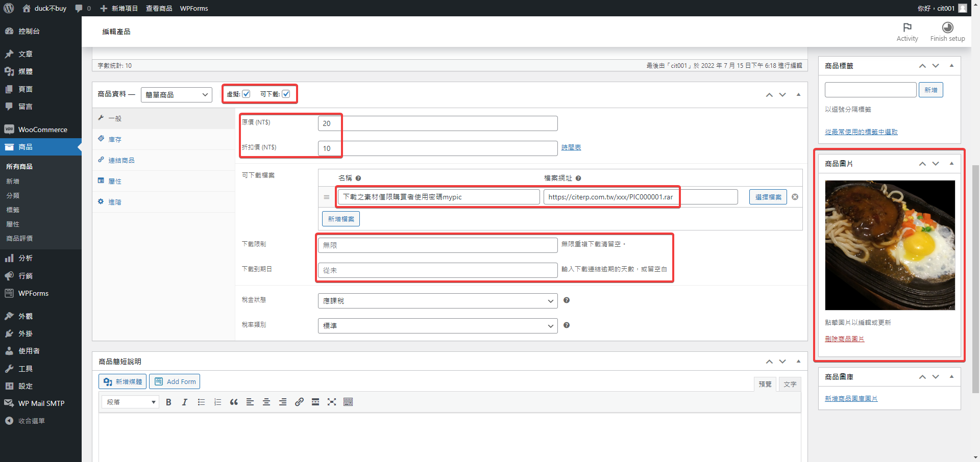The image size is (980, 462).
Task: Switch to the 連結商品 linked products tab
Action: click(x=121, y=160)
